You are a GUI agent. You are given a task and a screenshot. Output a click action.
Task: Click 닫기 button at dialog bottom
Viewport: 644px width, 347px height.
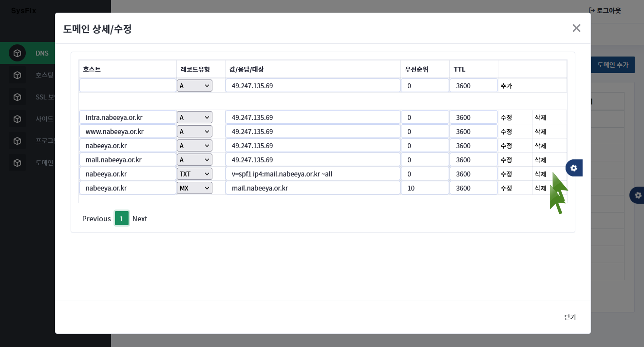point(570,317)
